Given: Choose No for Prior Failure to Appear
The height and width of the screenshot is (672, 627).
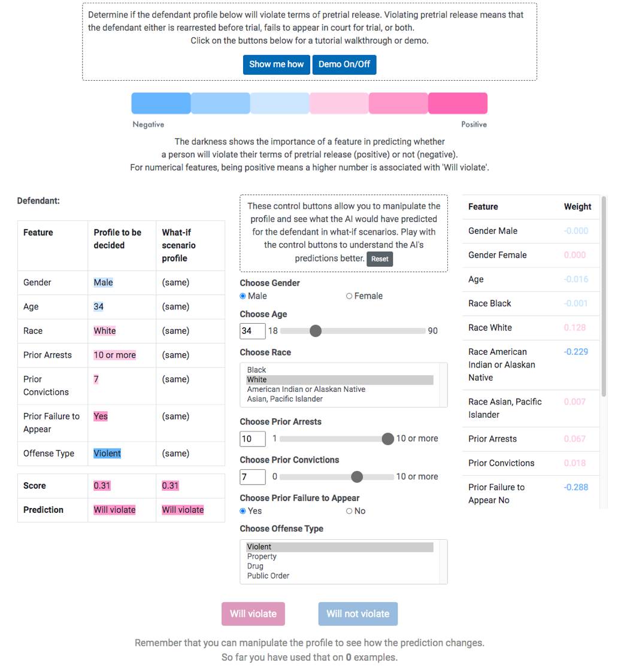Looking at the screenshot, I should click(349, 511).
